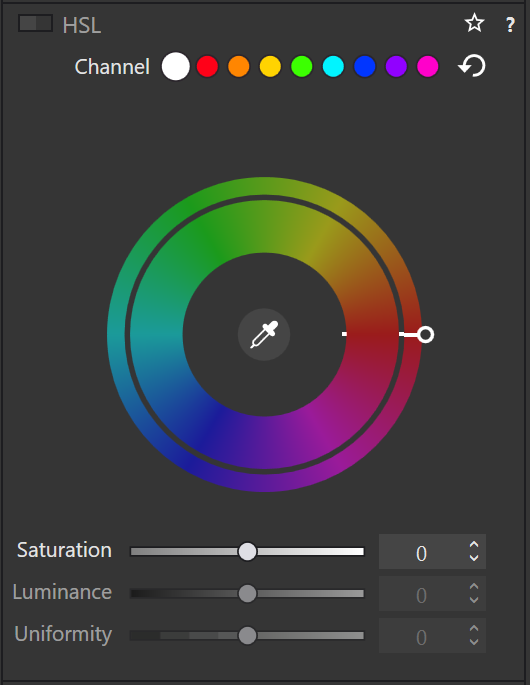Screen dimensions: 530x685
Task: Toggle the HSL panel on/off switch
Action: pyautogui.click(x=35, y=23)
